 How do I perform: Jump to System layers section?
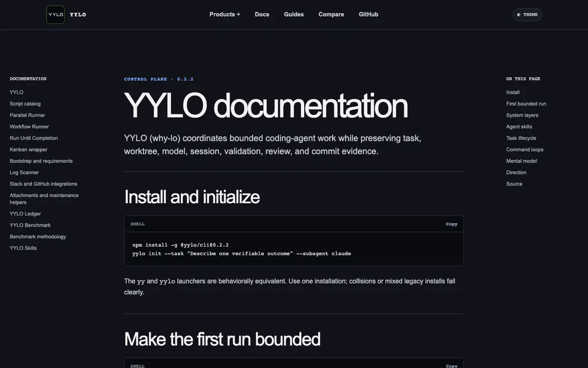pos(522,115)
